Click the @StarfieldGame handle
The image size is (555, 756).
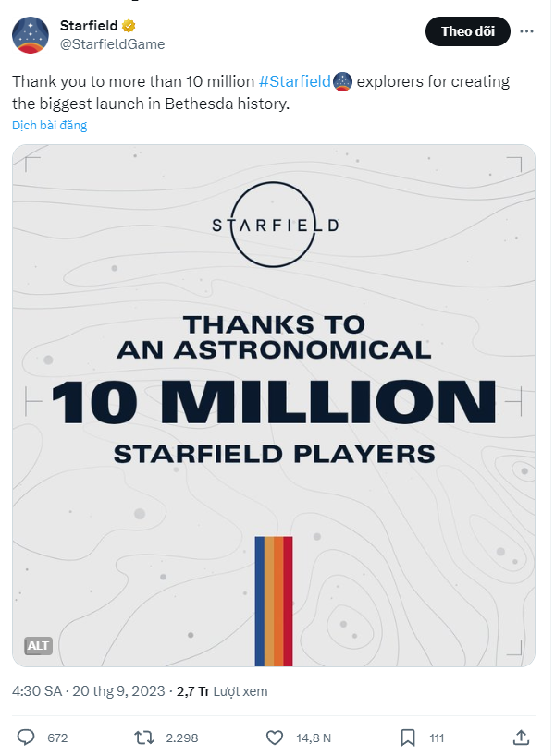113,44
